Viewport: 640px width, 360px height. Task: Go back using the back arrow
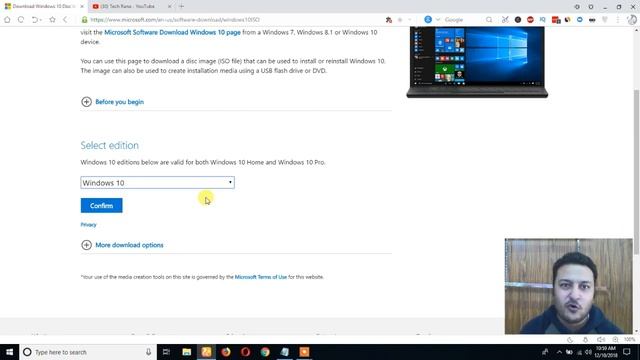tap(65, 20)
